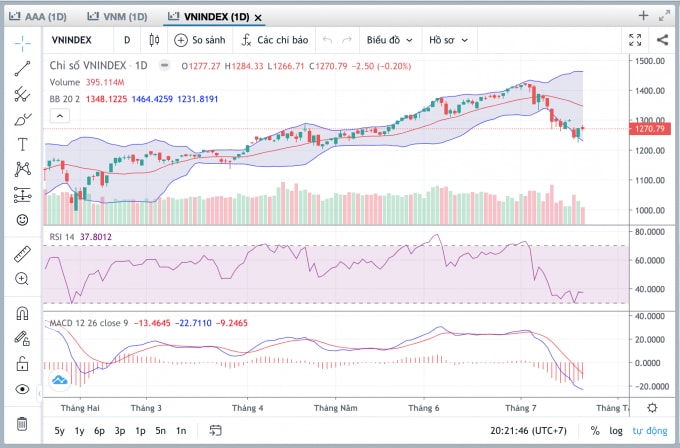The image size is (680, 448).
Task: Collapse the indicator legend chevron
Action: tap(60, 116)
